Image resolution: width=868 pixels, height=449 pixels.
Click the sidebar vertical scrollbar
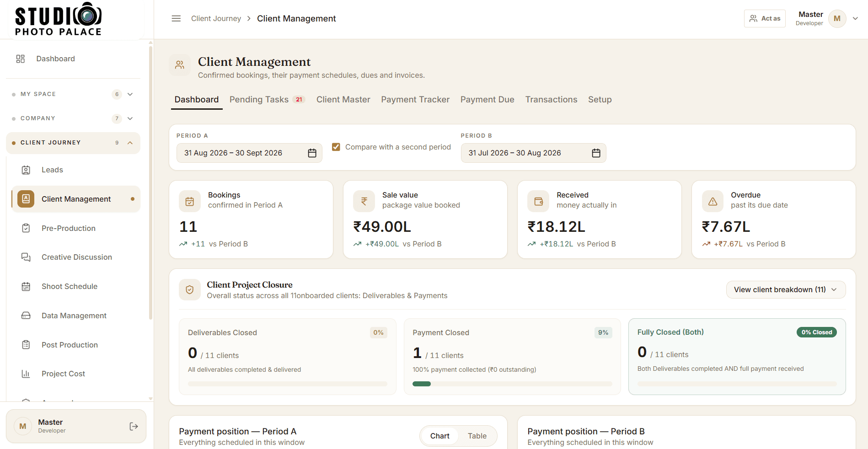pyautogui.click(x=150, y=183)
